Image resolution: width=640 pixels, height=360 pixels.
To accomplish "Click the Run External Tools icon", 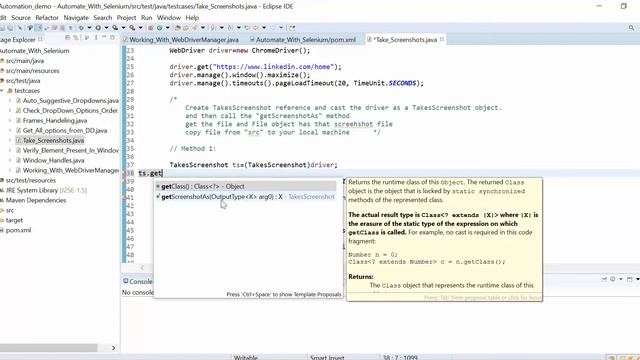I will (132, 28).
